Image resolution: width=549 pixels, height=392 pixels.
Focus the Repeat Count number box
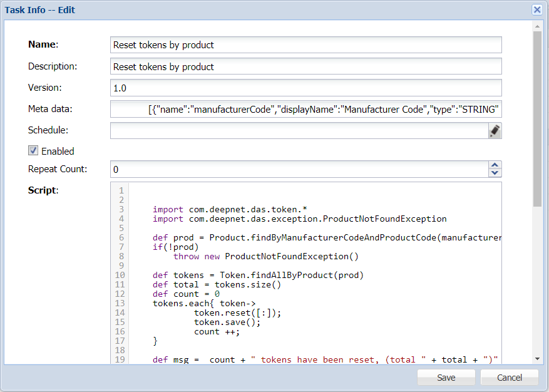pos(298,169)
